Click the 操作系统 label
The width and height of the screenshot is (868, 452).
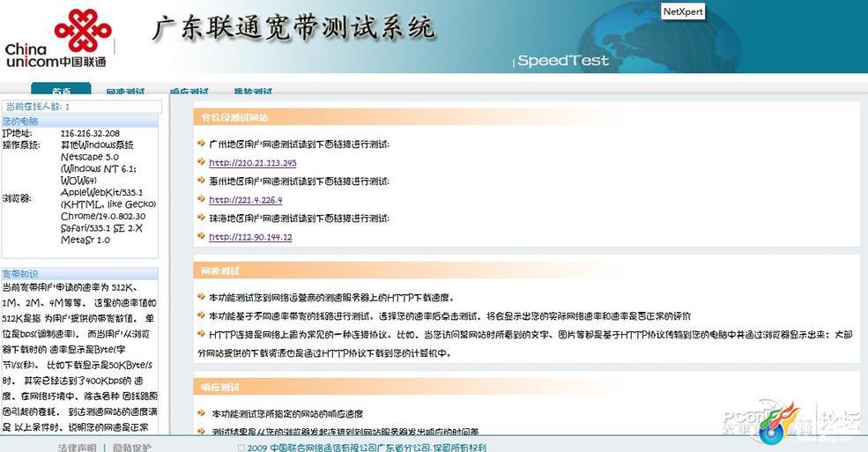click(21, 145)
